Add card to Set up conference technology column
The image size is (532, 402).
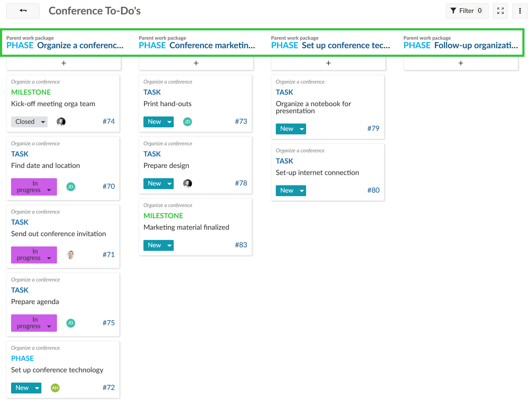(x=328, y=63)
